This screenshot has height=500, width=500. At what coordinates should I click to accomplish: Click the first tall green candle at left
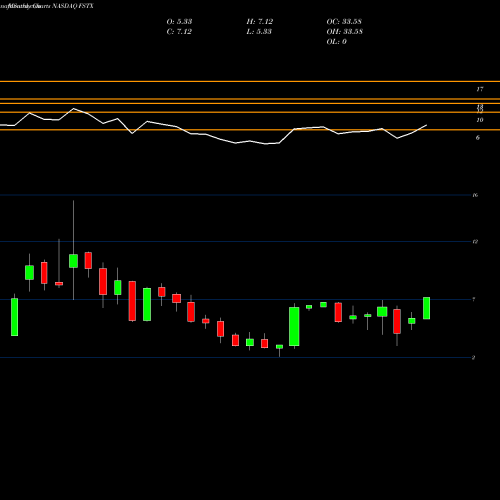click(x=14, y=317)
